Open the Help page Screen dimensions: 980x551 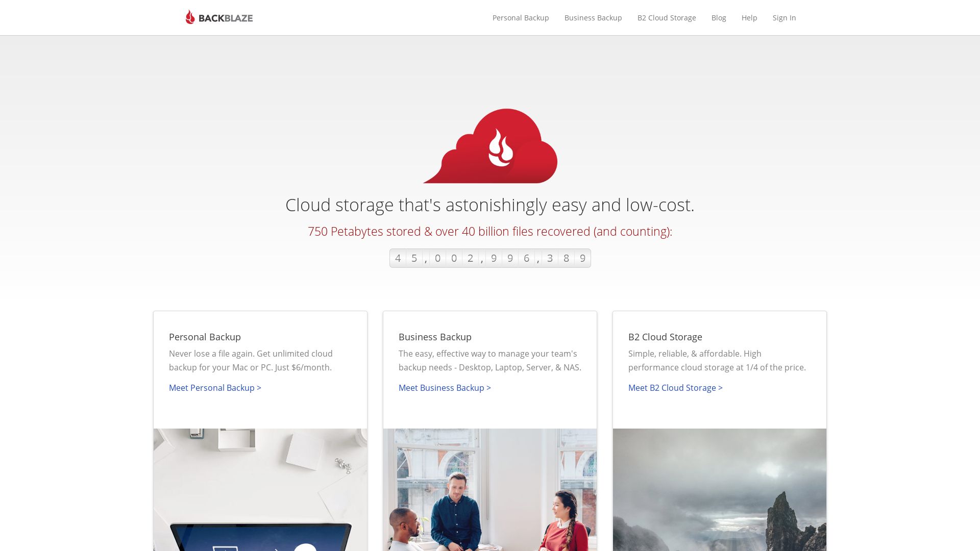(x=749, y=18)
